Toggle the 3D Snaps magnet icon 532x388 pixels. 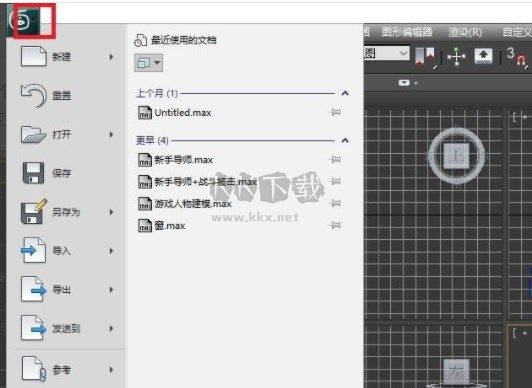click(x=517, y=57)
